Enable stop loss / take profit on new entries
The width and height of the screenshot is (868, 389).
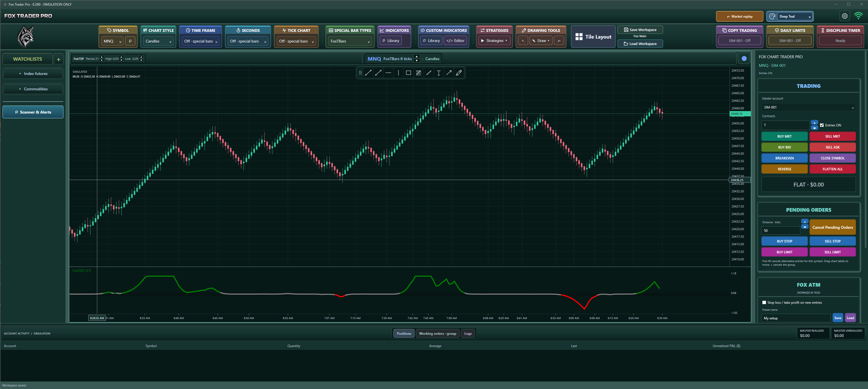click(x=764, y=302)
